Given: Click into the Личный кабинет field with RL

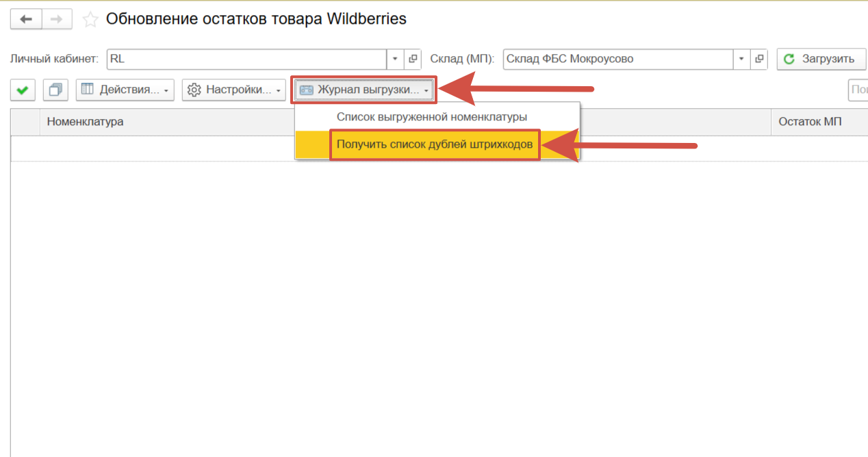Looking at the screenshot, I should (246, 59).
